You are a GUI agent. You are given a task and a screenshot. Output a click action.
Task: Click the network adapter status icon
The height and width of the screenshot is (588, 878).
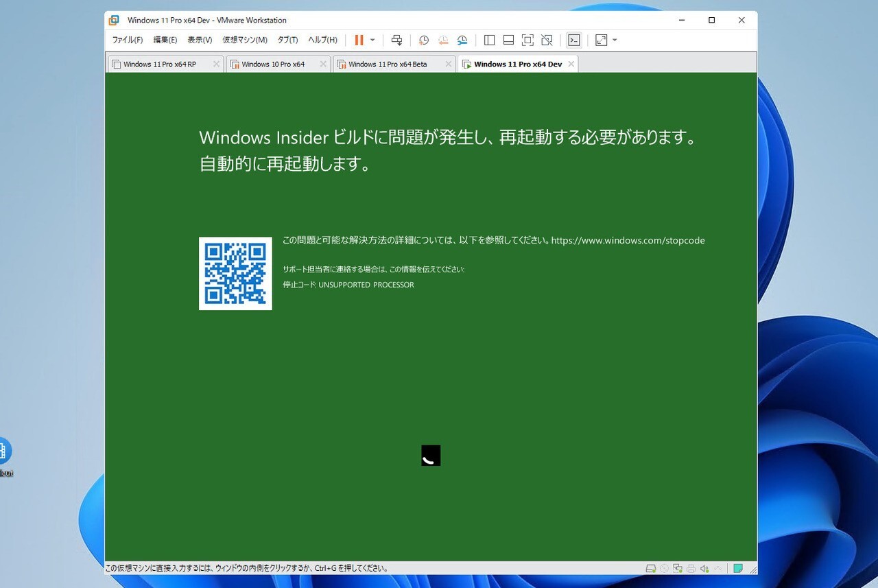point(678,568)
